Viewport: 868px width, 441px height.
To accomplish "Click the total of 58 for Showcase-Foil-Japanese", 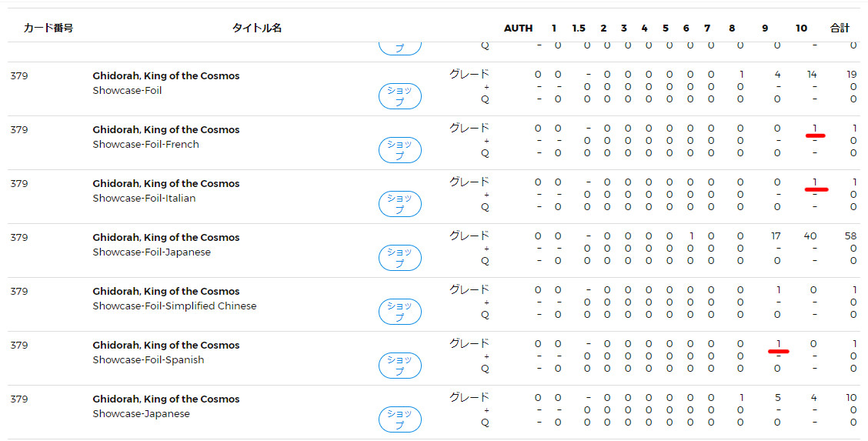I will 850,236.
